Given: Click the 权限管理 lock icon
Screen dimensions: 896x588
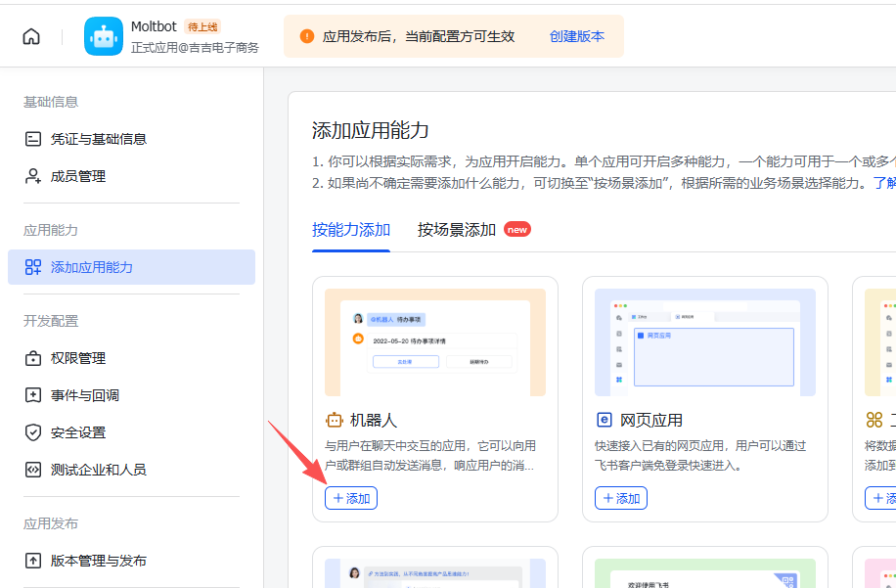Looking at the screenshot, I should click(33, 358).
